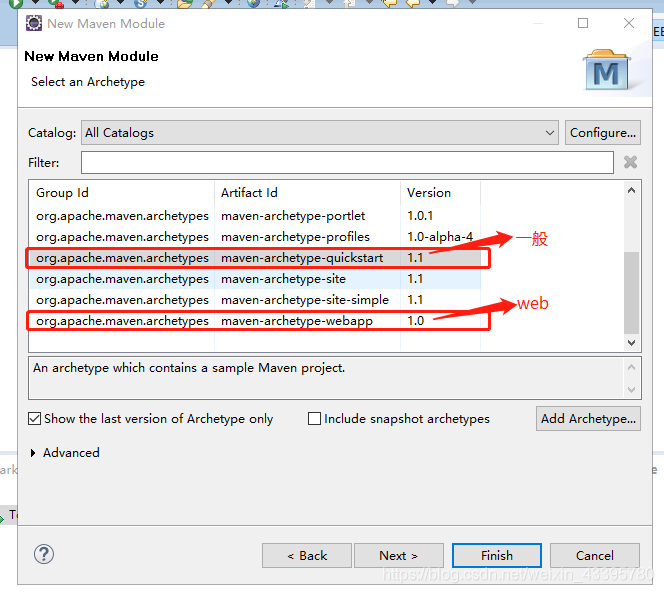Cancel the New Maven Module dialog
The image size is (664, 593).
click(x=595, y=556)
